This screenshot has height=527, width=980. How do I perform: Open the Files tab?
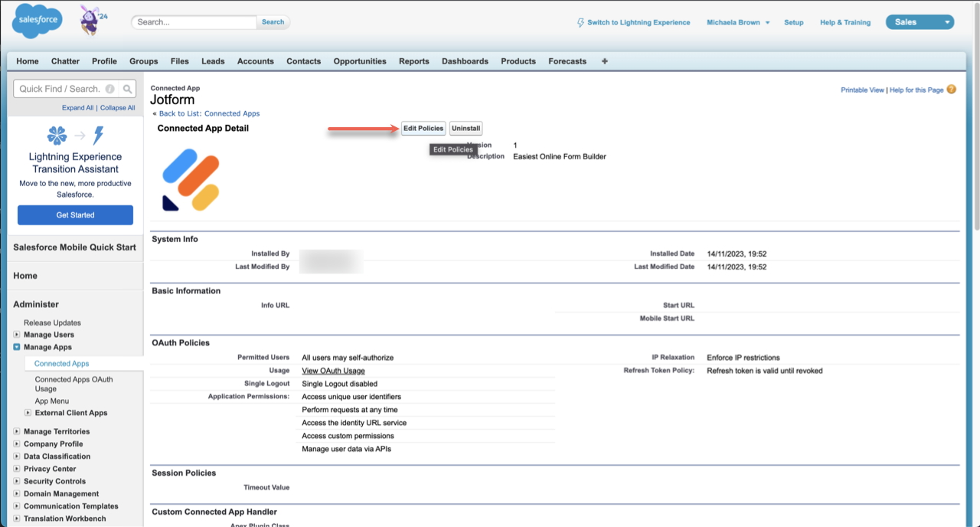tap(180, 61)
